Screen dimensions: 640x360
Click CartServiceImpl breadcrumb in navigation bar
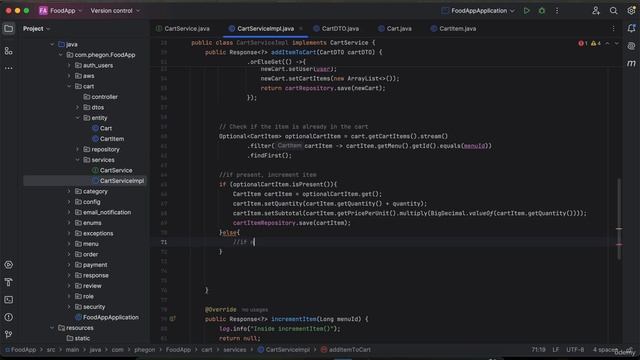click(283, 350)
